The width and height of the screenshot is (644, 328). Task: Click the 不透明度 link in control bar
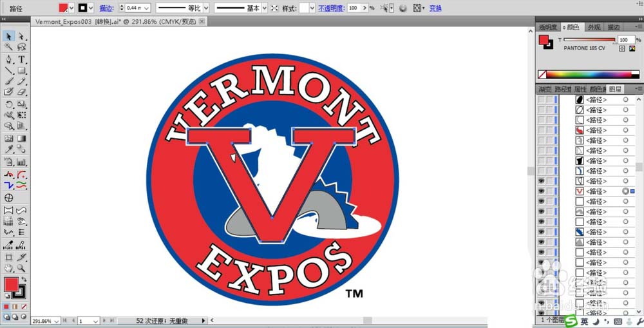click(x=331, y=8)
